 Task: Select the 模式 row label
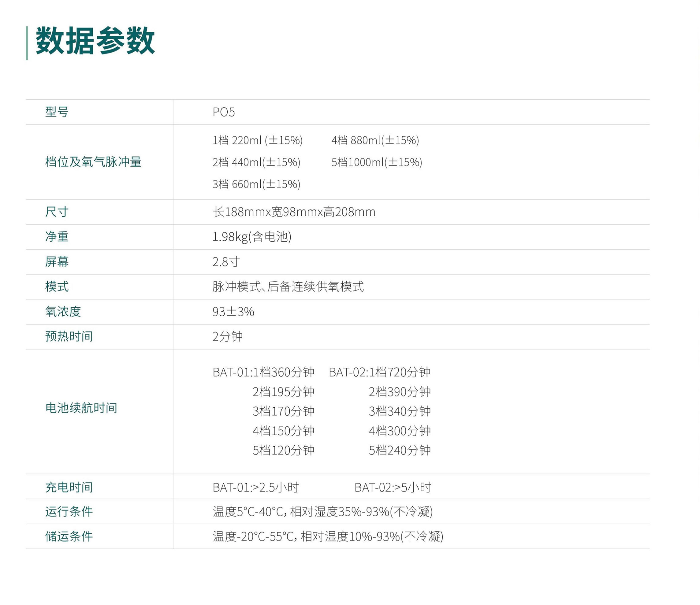pos(57,287)
